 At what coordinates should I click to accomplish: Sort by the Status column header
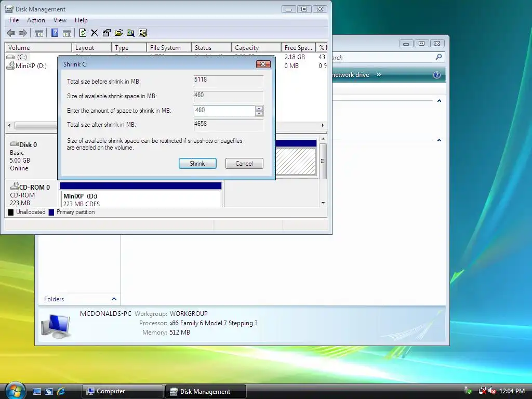click(211, 47)
